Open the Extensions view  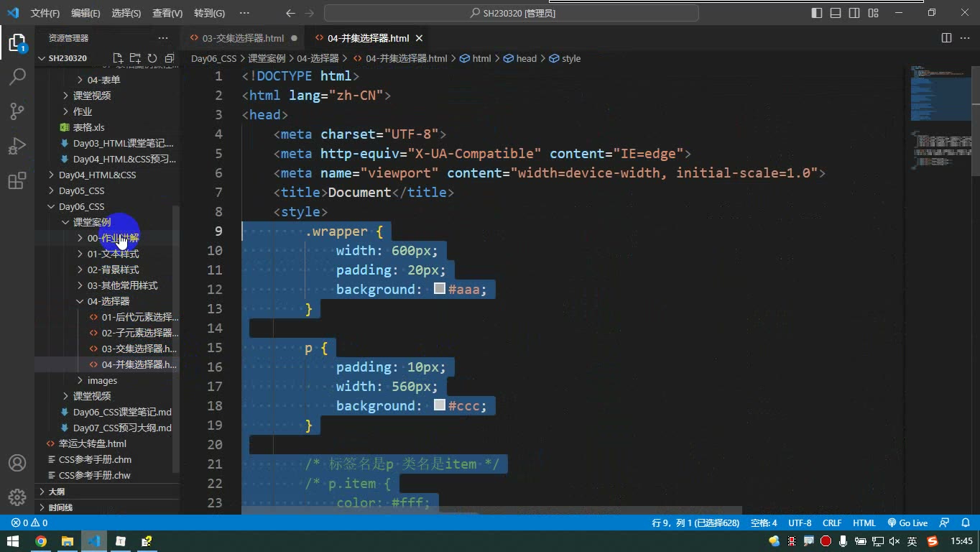[x=17, y=180]
